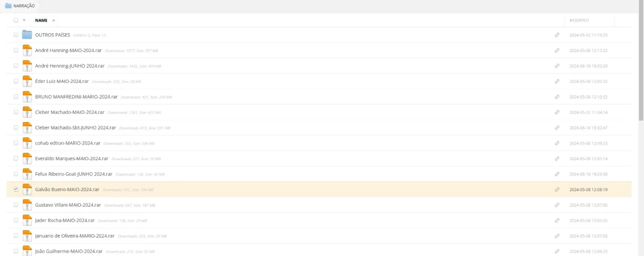Open the selection dropdown arrow beside header checkbox
The width and height of the screenshot is (644, 256).
coord(24,20)
